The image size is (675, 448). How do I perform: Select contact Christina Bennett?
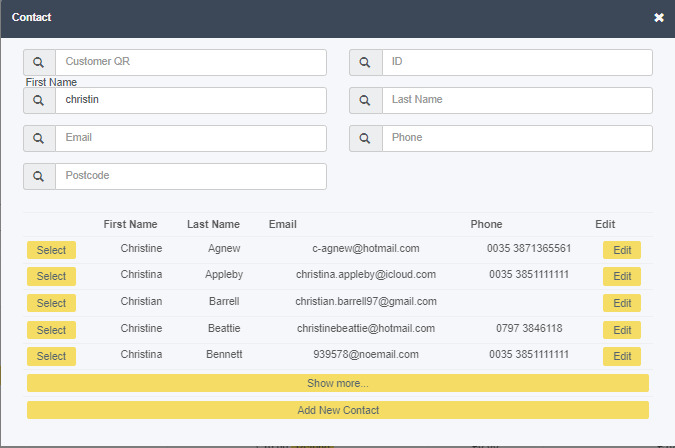[x=51, y=356]
